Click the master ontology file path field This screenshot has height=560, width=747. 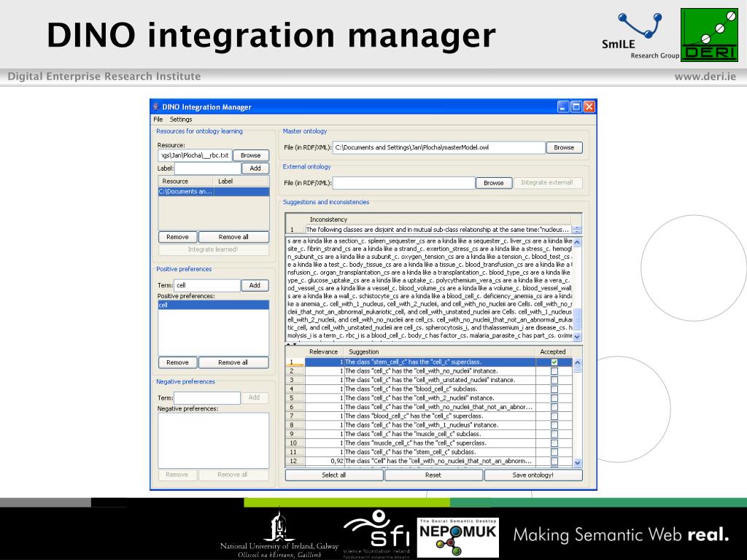click(438, 147)
